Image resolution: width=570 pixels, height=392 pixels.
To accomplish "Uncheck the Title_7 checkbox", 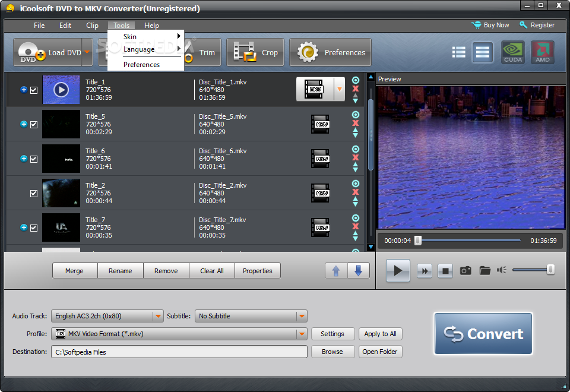I will [34, 228].
